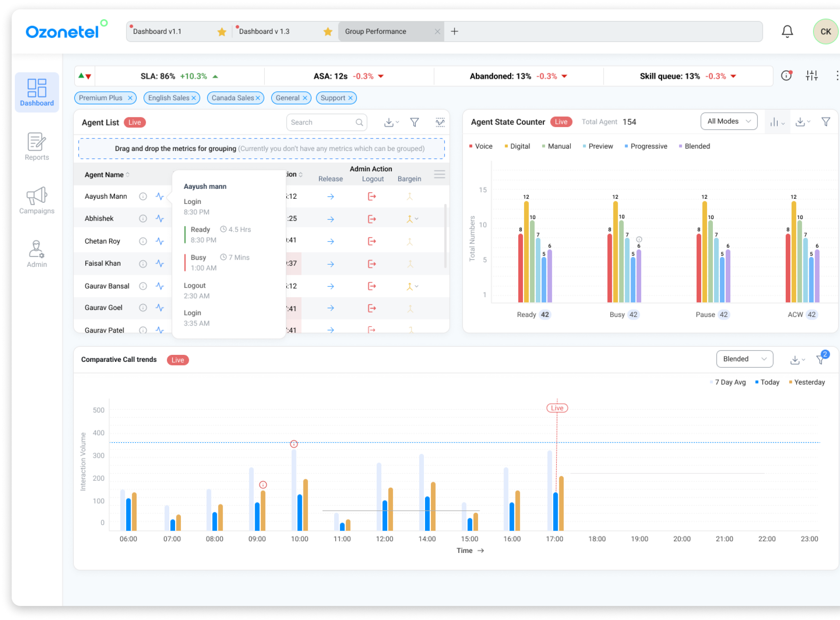Click the Agent List search field
The height and width of the screenshot is (620, 840).
tap(326, 122)
